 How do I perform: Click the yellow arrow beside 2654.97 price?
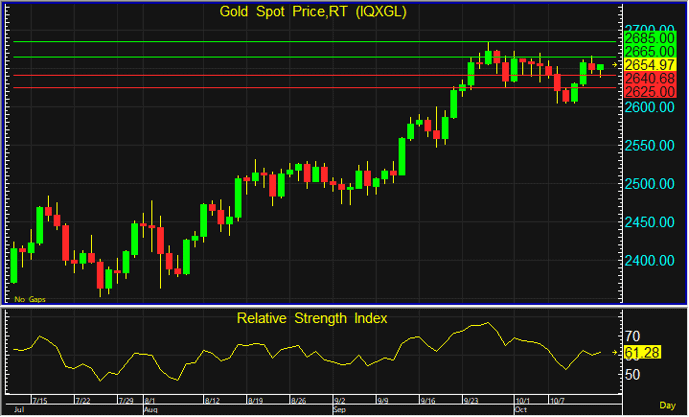(x=616, y=64)
